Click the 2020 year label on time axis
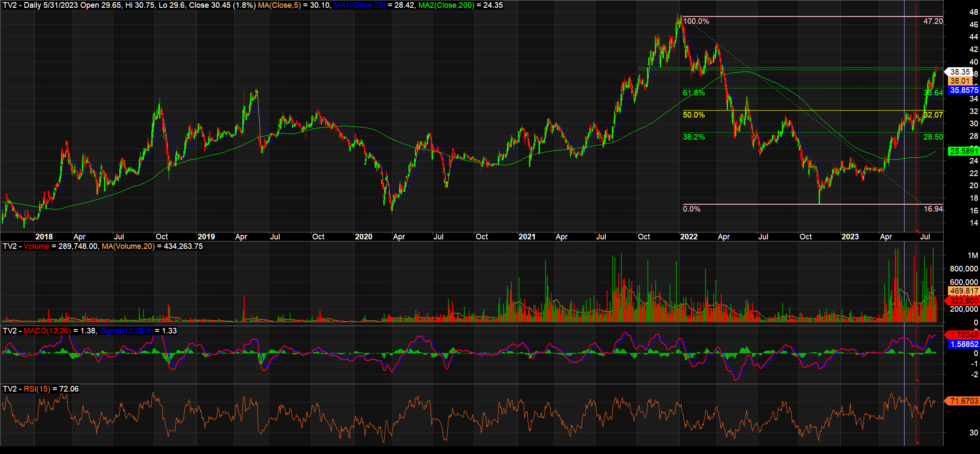Screen dimensions: 980x454 [363, 237]
